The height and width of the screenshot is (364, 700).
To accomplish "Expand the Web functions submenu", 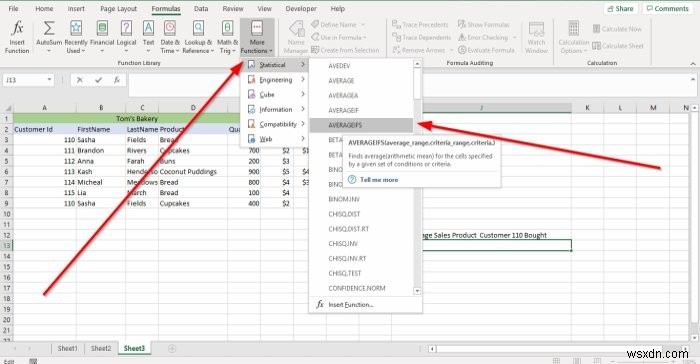I will click(x=275, y=138).
